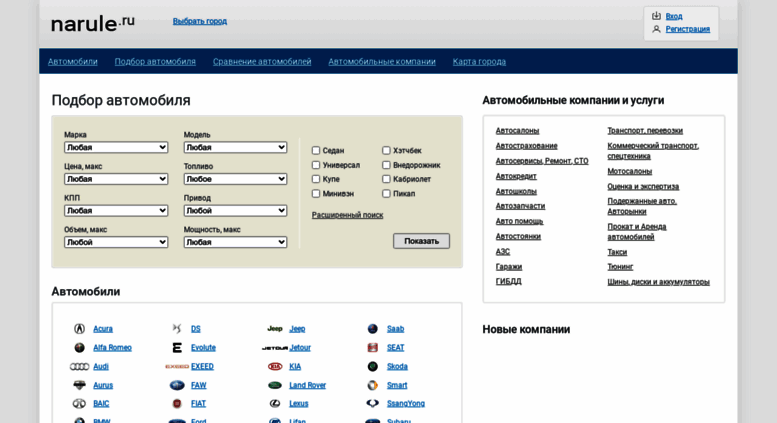The width and height of the screenshot is (777, 423).
Task: Open the Мощность, макс dropdown
Action: point(235,242)
